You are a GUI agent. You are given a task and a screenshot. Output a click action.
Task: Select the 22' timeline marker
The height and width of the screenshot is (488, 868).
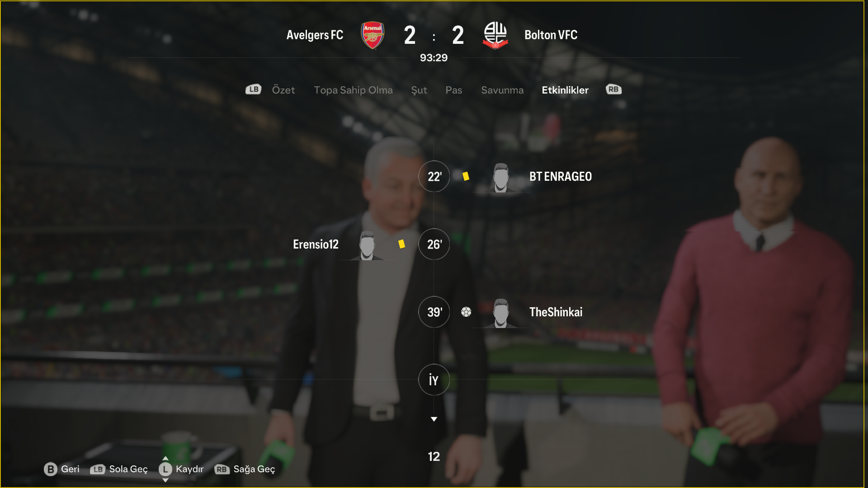(x=434, y=176)
